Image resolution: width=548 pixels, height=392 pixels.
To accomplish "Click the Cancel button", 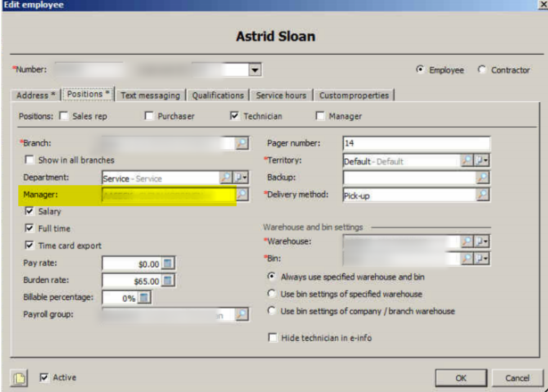I will point(517,378).
